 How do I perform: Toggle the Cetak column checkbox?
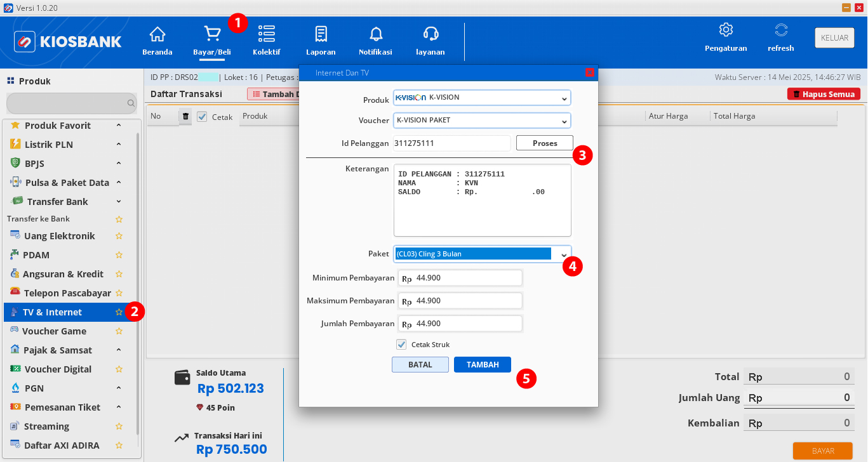coord(202,117)
